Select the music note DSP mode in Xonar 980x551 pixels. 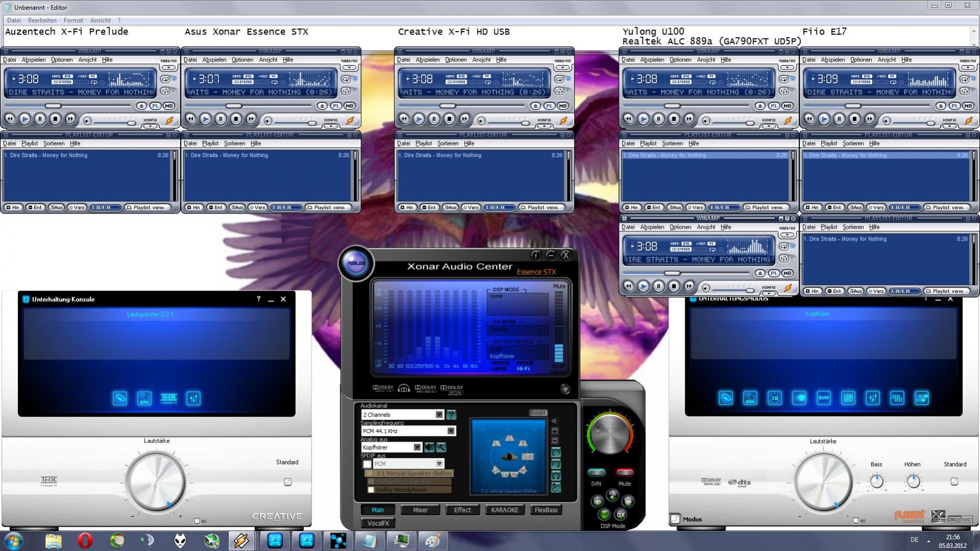coord(612,495)
